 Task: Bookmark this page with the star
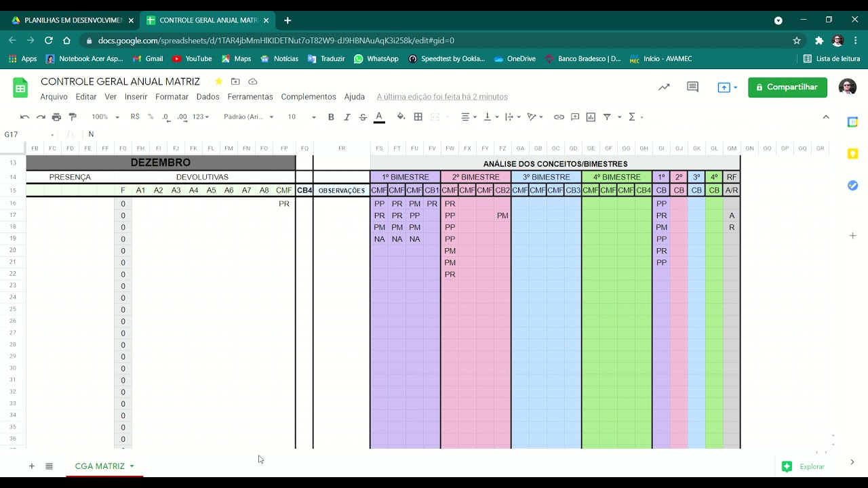[x=797, y=41]
